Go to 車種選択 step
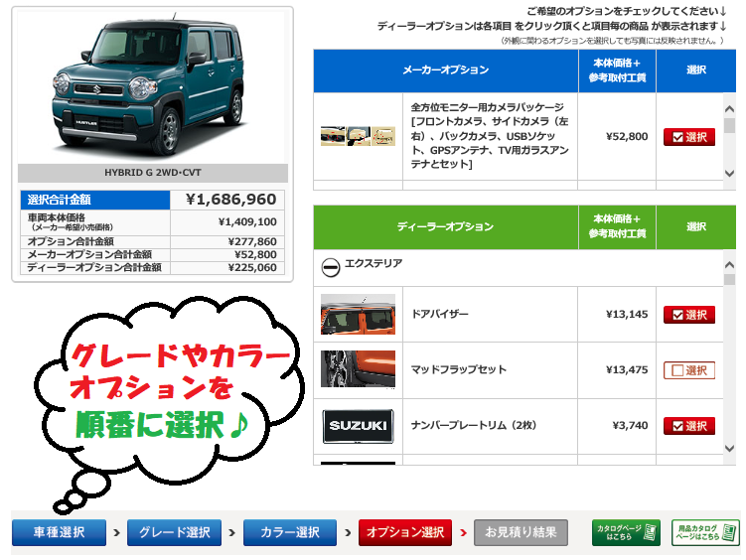This screenshot has height=560, width=746. (59, 532)
